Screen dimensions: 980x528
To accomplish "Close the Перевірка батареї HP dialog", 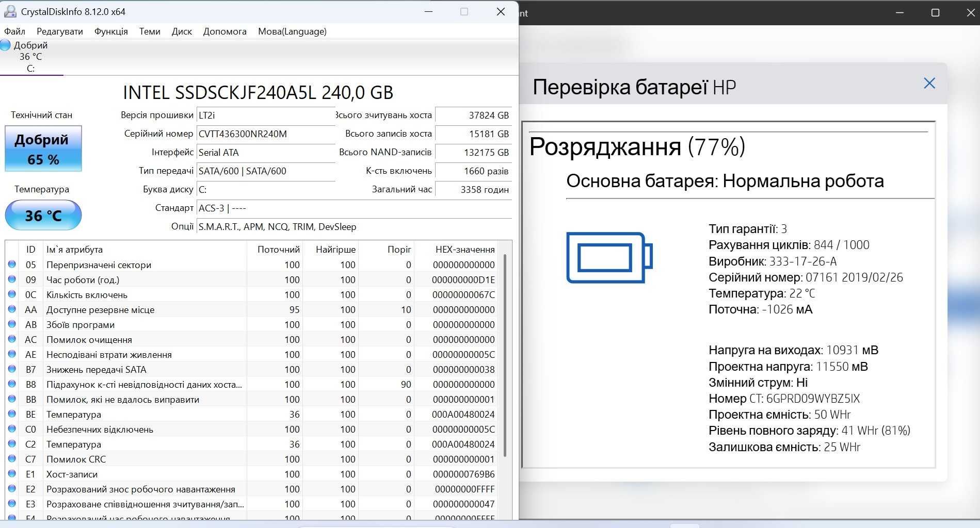I will [x=929, y=84].
